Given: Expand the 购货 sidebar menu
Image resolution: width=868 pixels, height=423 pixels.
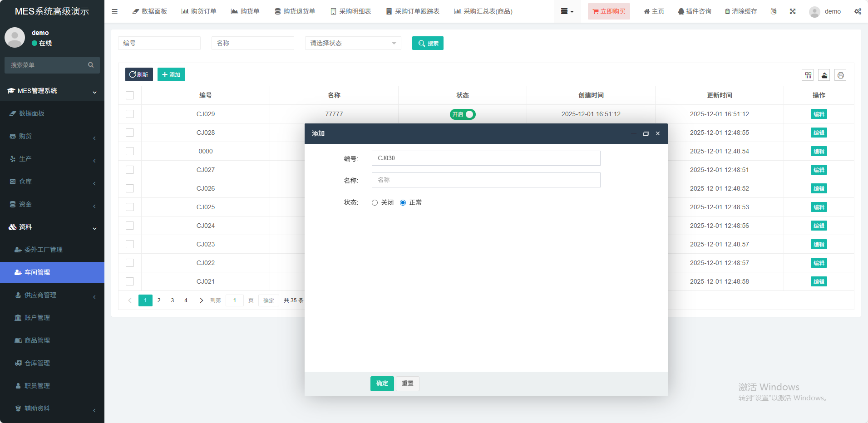Looking at the screenshot, I should pyautogui.click(x=52, y=136).
